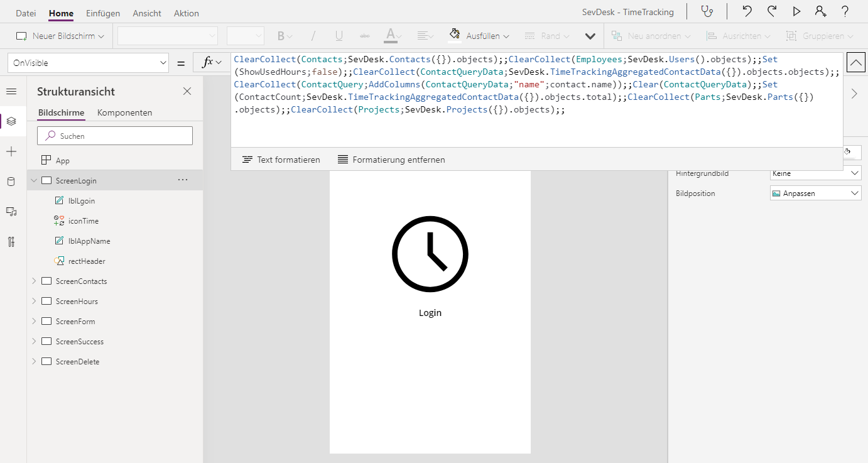Select the Einfügen plus icon in left rail
The image size is (868, 463).
[11, 151]
